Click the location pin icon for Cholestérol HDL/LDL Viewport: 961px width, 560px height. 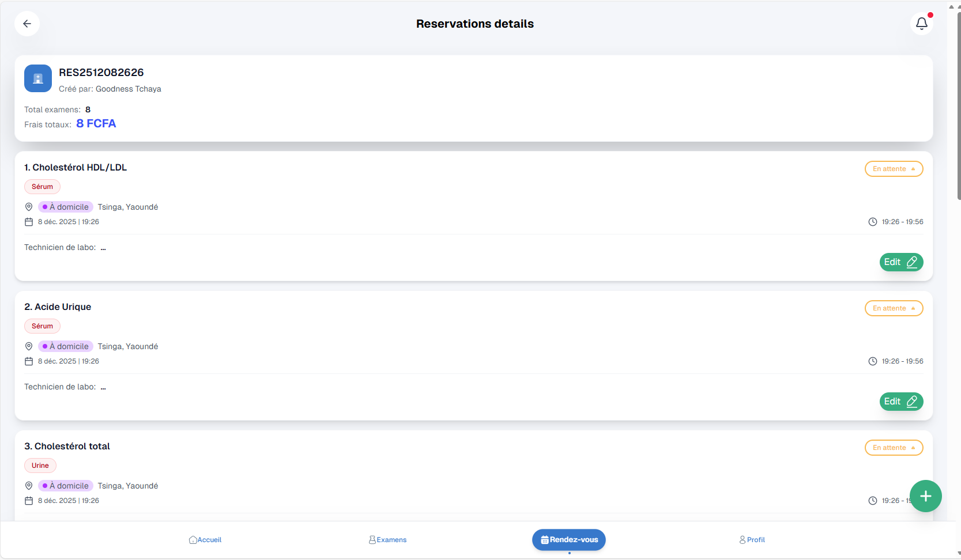[x=29, y=207]
